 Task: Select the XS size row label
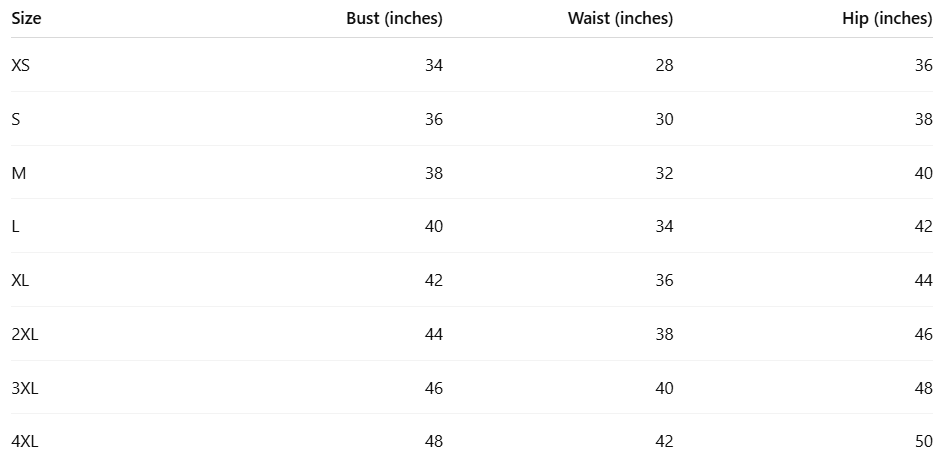(21, 65)
